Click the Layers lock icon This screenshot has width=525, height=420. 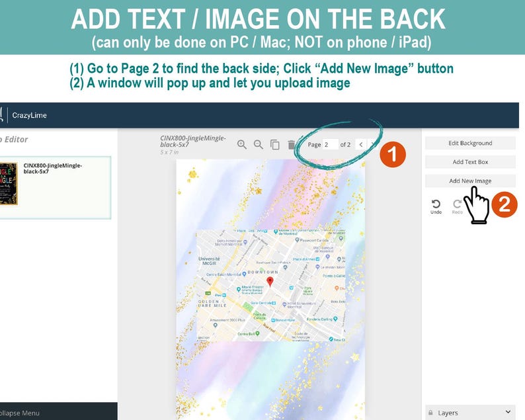430,413
